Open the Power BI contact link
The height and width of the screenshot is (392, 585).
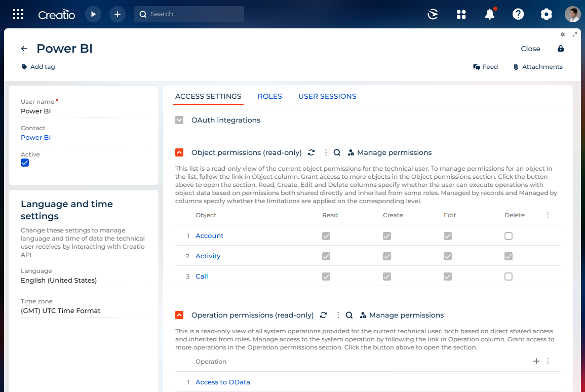pos(36,137)
